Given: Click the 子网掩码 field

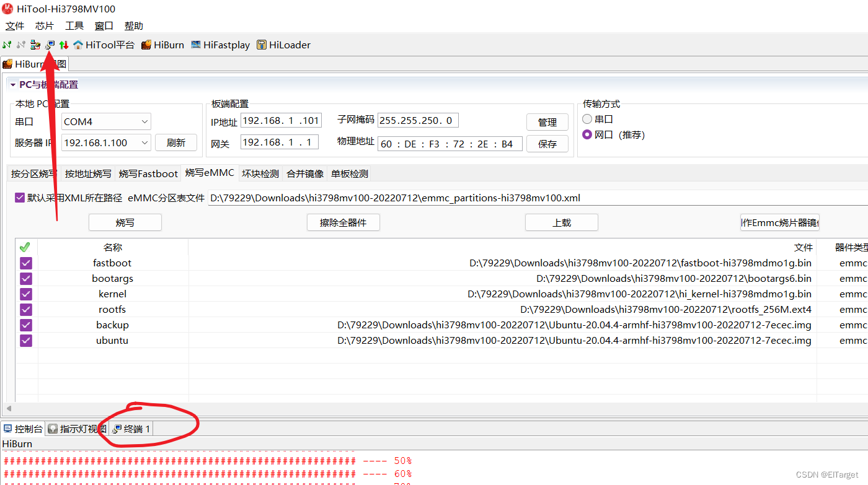Looking at the screenshot, I should (418, 120).
